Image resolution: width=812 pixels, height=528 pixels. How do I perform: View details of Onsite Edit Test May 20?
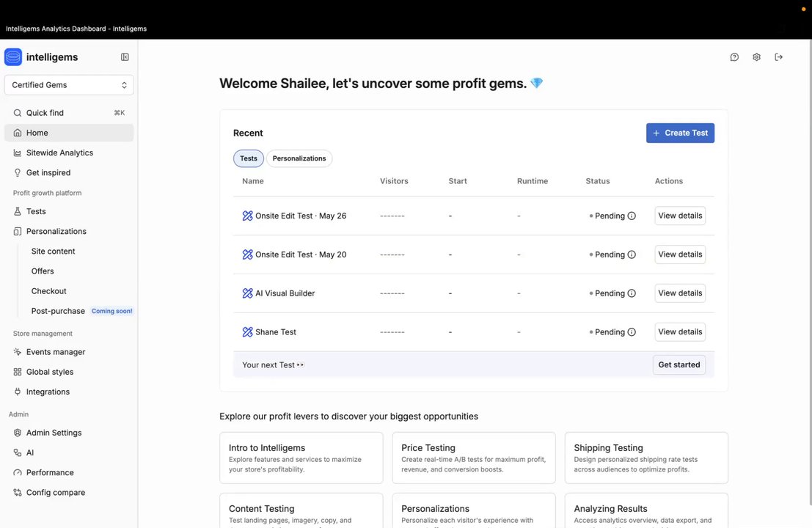[x=680, y=254]
